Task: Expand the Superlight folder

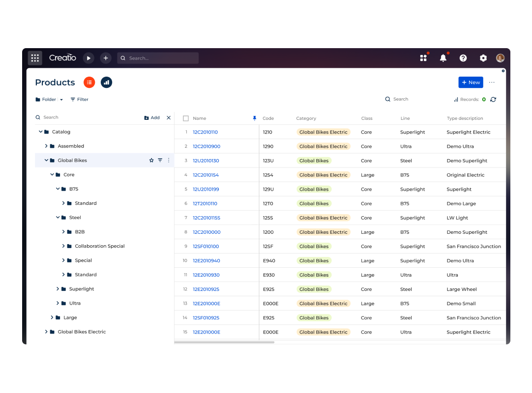Action: (x=58, y=288)
